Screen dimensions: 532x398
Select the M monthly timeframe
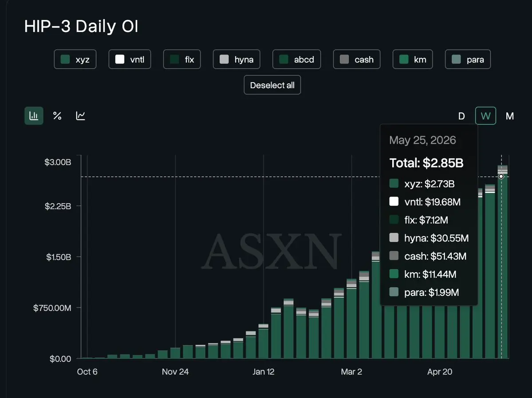click(510, 116)
